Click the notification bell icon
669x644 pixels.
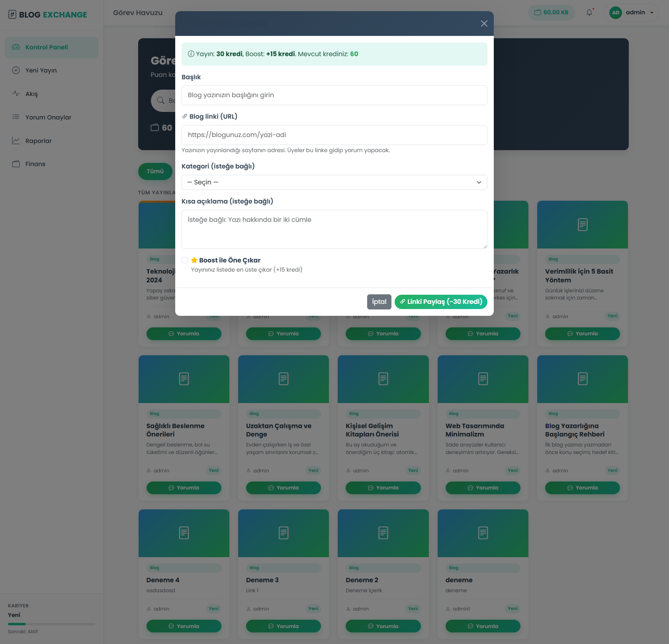click(589, 12)
